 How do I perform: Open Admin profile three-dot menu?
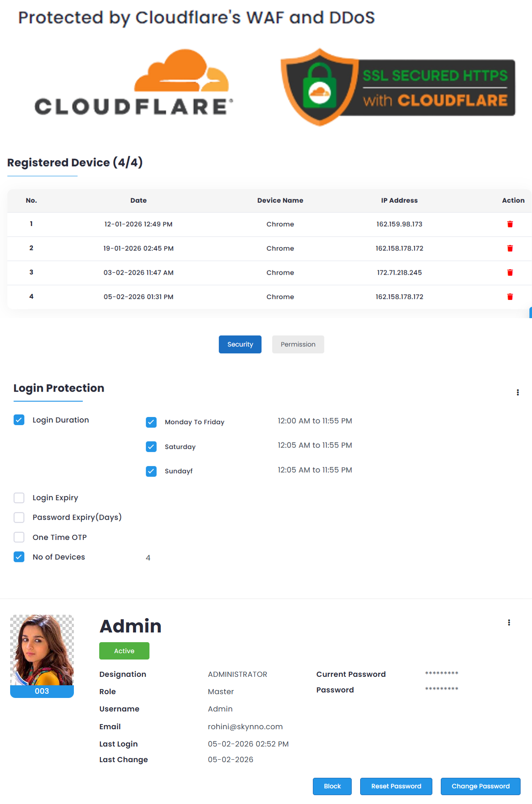(509, 622)
